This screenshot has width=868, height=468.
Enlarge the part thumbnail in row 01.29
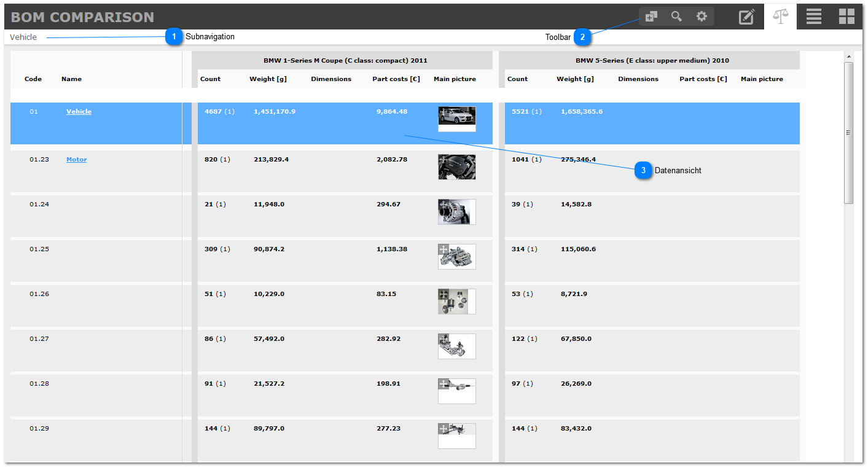(456, 436)
